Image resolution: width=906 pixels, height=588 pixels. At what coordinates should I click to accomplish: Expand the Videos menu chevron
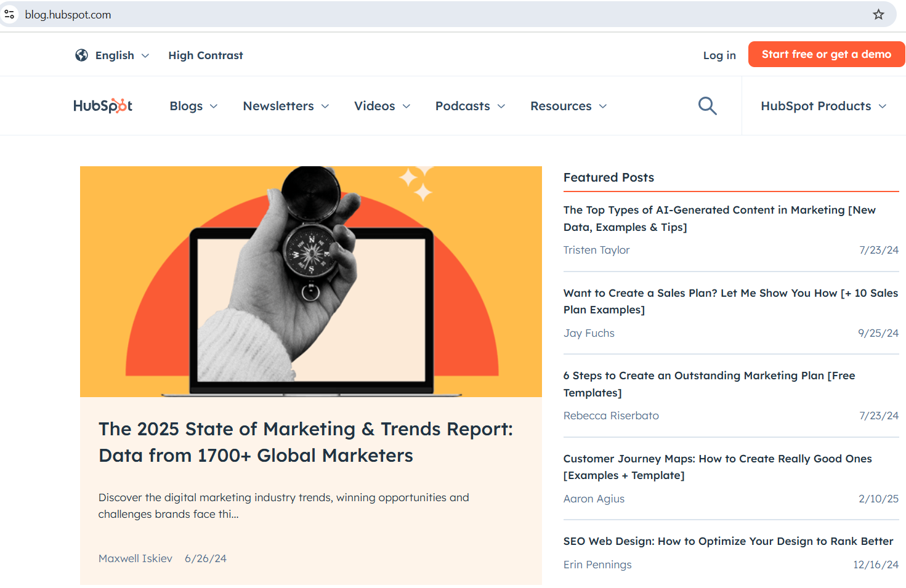pos(406,107)
